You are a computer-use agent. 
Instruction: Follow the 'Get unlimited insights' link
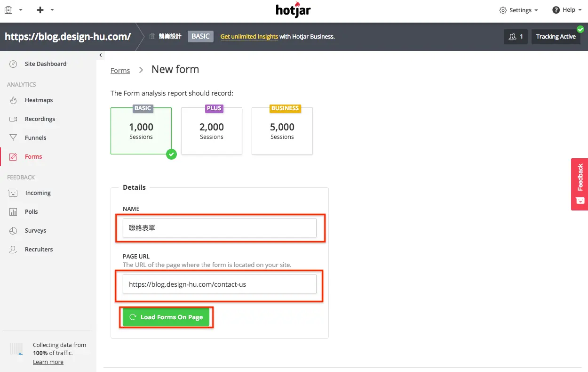click(x=249, y=37)
